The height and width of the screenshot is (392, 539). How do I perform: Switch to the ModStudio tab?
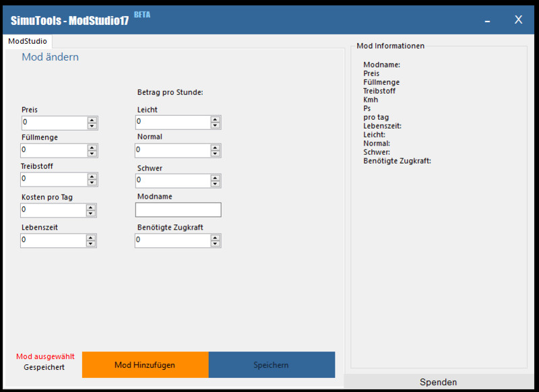(27, 41)
